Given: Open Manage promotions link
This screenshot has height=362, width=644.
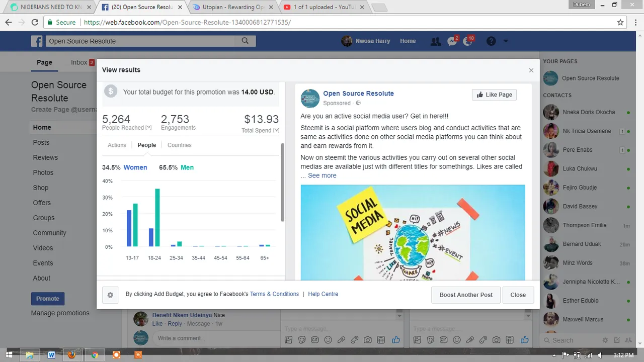Looking at the screenshot, I should coord(60,313).
